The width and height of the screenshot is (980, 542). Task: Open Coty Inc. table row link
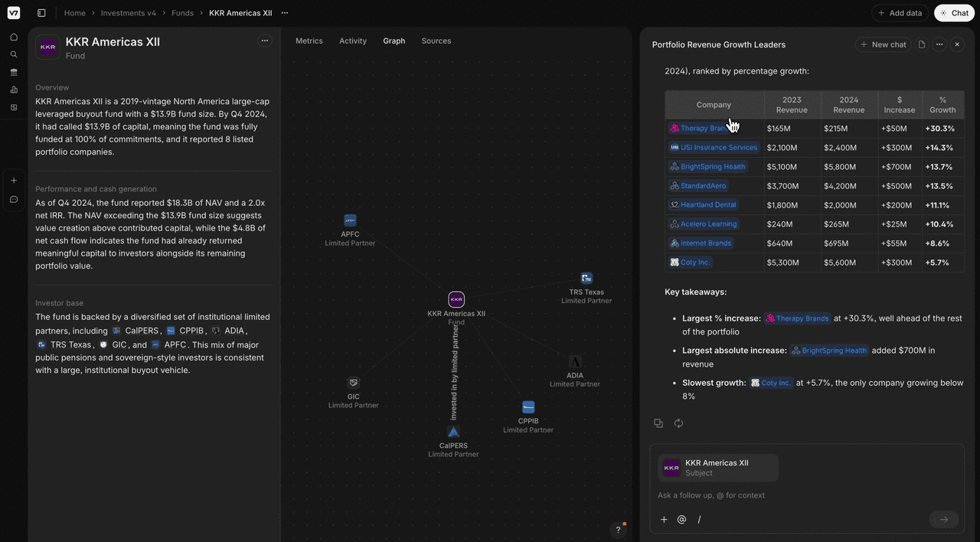pyautogui.click(x=691, y=263)
